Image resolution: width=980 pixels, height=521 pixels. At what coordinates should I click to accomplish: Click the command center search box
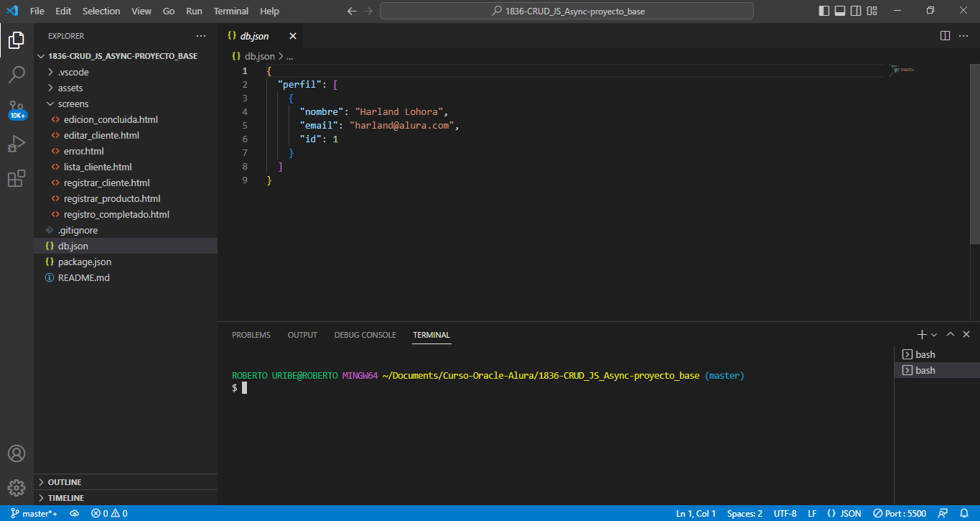coord(566,11)
